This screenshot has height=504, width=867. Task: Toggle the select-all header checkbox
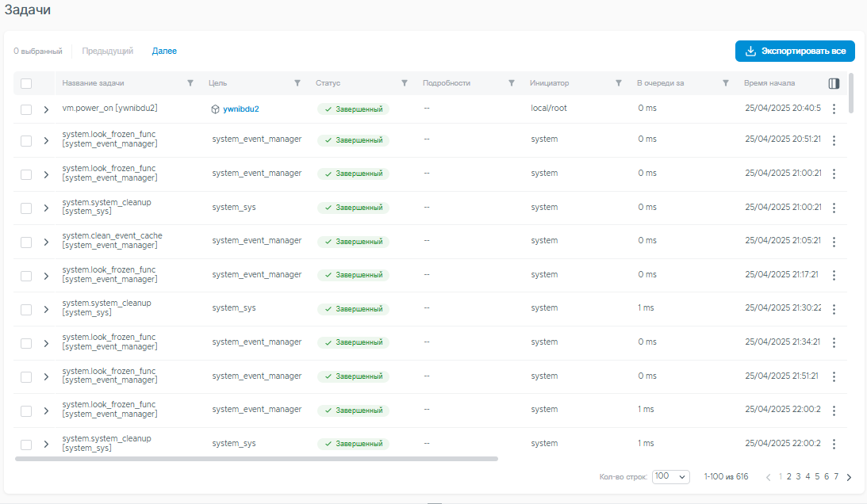pyautogui.click(x=26, y=83)
